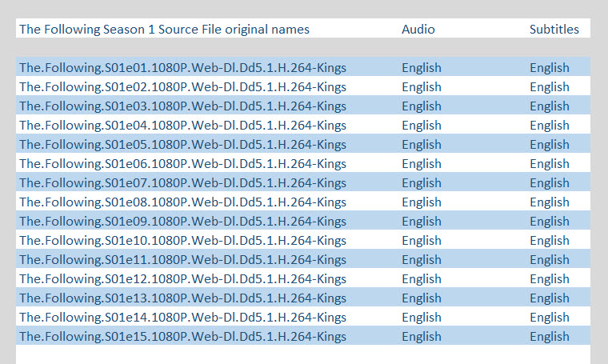Select the 'Subtitles' column header cell
This screenshot has height=364, width=608.
554,30
